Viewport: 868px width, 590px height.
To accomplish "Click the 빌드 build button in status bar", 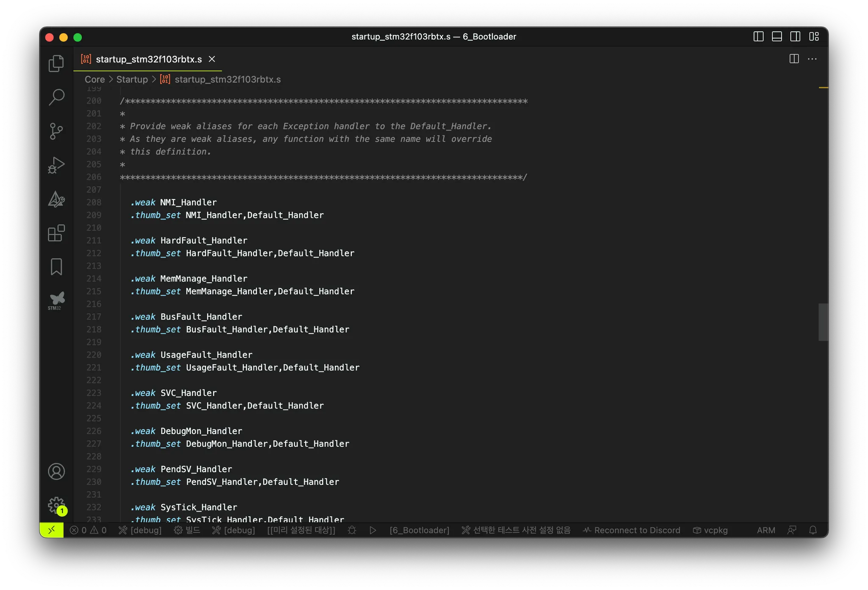I will 187,530.
